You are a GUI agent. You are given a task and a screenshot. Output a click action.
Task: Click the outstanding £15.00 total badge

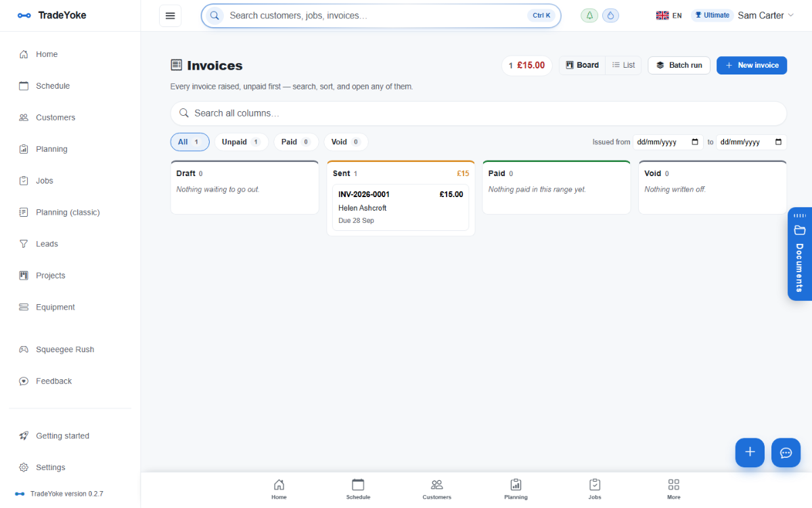click(x=527, y=65)
